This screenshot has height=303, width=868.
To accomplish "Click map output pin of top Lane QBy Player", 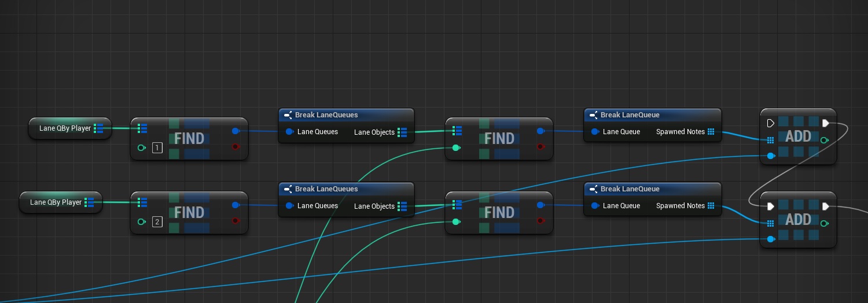I will (x=98, y=128).
